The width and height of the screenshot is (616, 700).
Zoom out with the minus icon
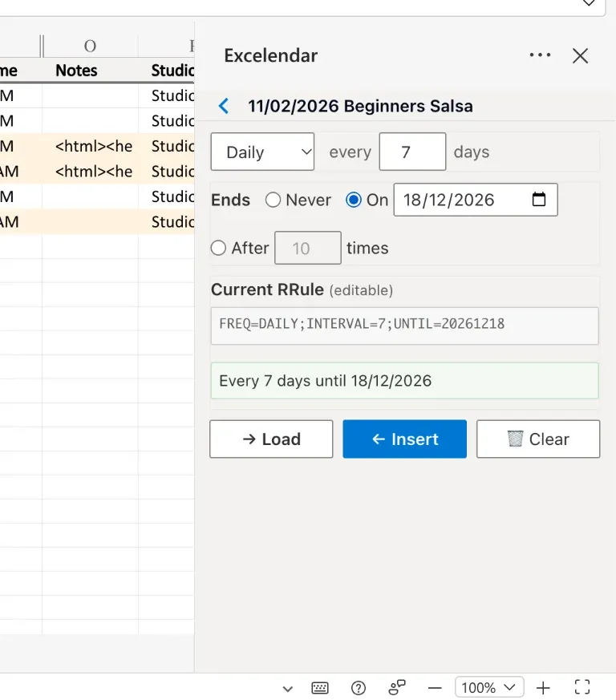click(435, 688)
